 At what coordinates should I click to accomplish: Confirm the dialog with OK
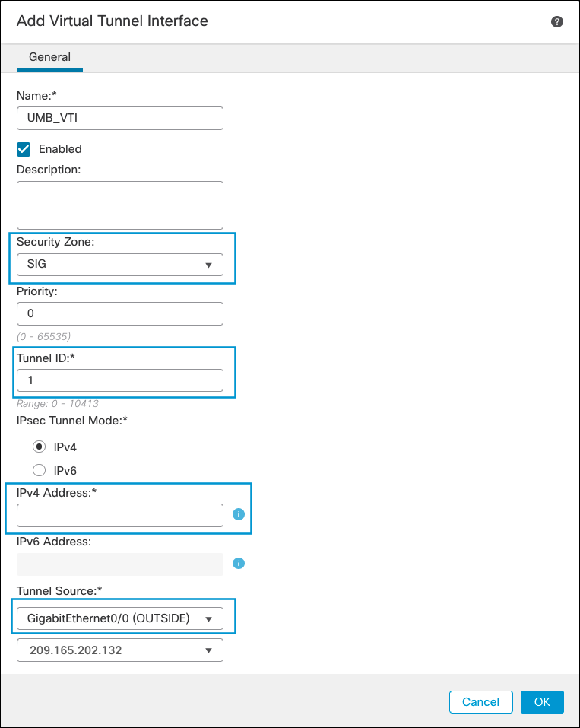coord(542,701)
